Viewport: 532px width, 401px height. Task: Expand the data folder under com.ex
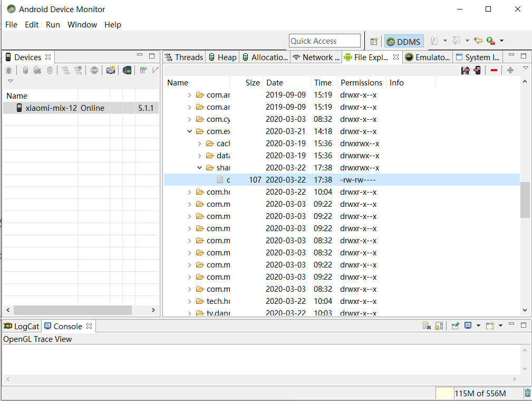click(x=200, y=156)
